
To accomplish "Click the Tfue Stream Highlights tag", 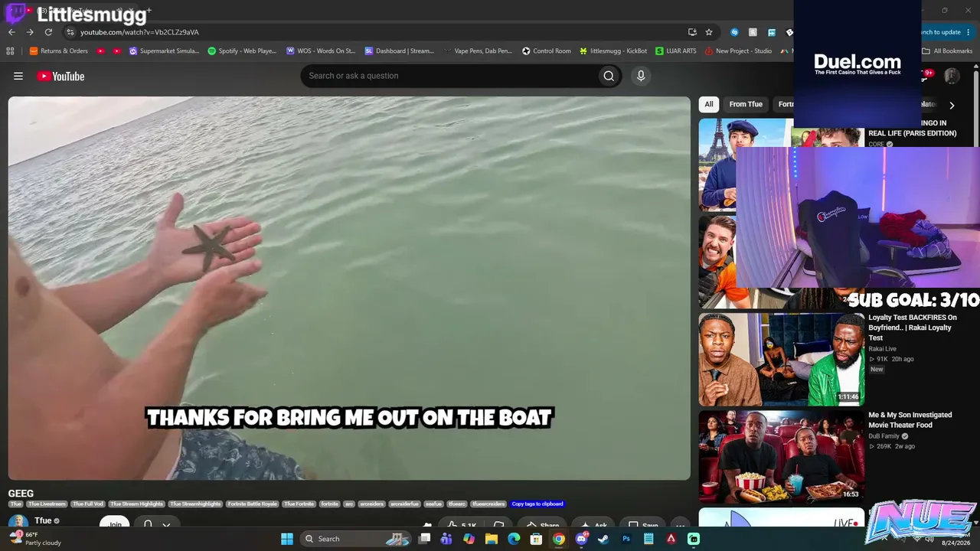I will (x=137, y=504).
